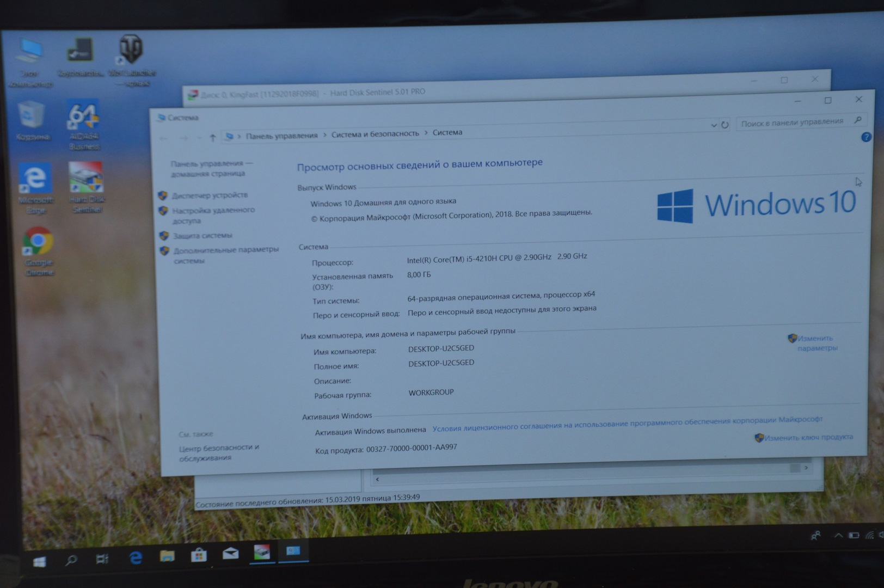Viewport: 884px width, 588px height.
Task: Expand the address bar history dropdown
Action: coord(714,125)
